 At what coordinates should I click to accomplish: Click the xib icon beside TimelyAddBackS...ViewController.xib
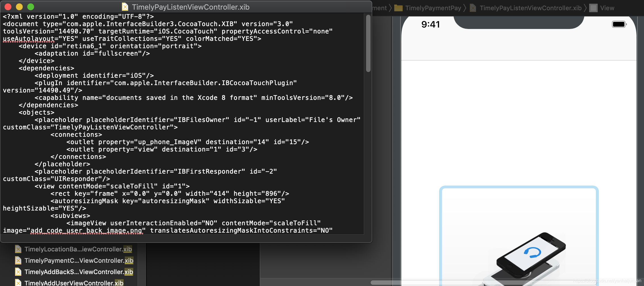[18, 272]
